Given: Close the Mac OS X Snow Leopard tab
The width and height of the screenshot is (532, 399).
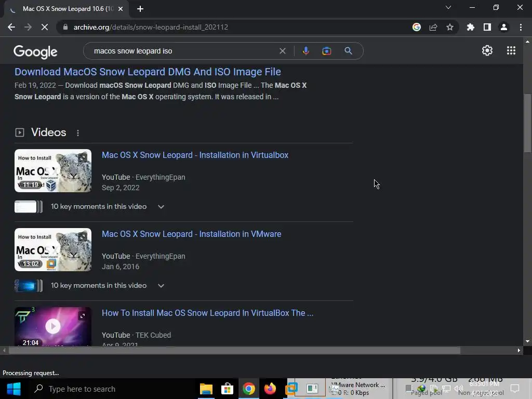Looking at the screenshot, I should click(121, 9).
